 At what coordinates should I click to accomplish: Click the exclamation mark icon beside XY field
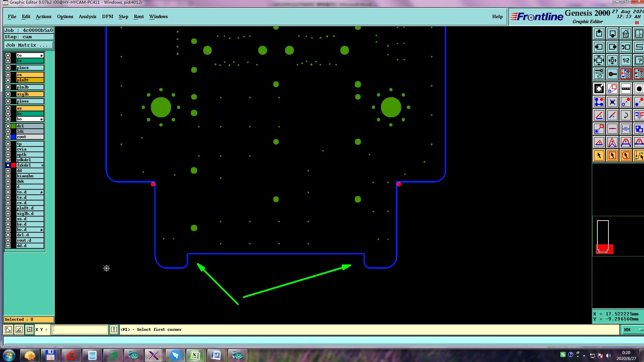[x=114, y=329]
